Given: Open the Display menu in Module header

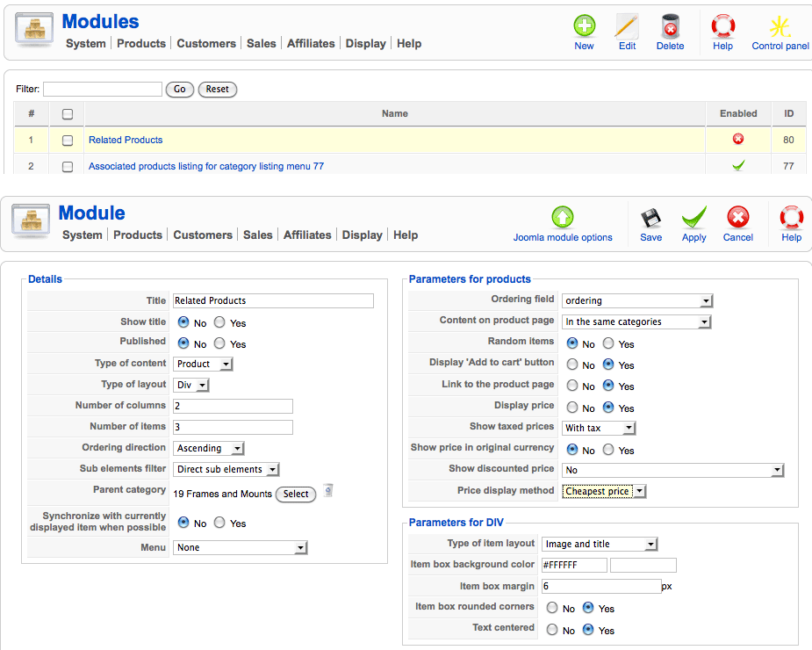Looking at the screenshot, I should pyautogui.click(x=363, y=235).
